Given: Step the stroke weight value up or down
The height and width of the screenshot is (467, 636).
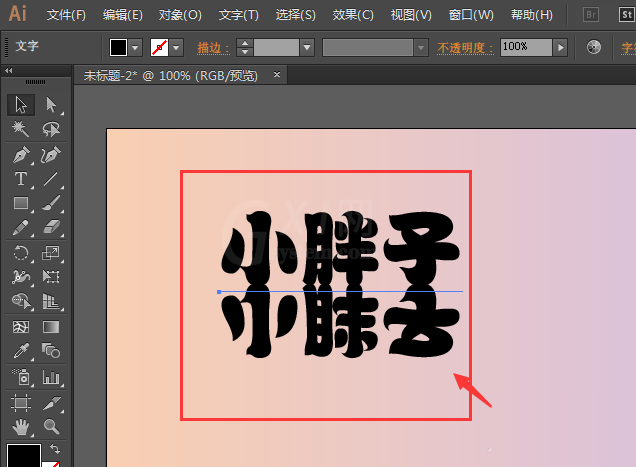Looking at the screenshot, I should [245, 47].
